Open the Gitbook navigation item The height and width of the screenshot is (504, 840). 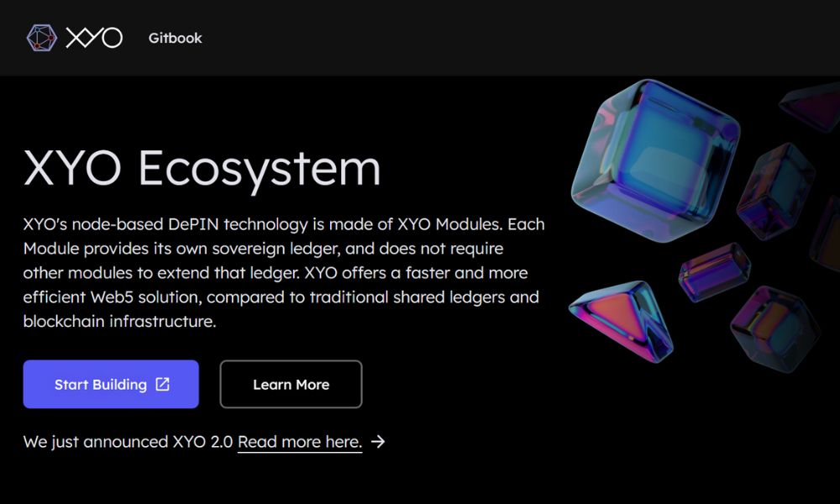tap(175, 38)
